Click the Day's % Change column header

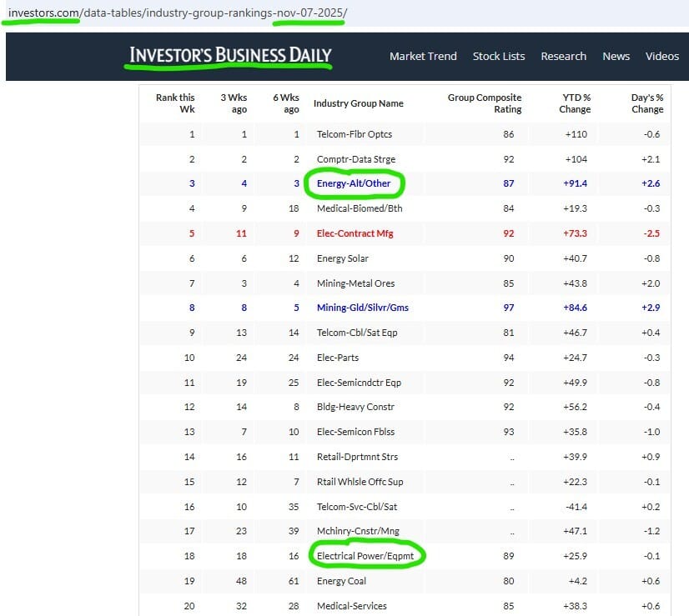tap(647, 103)
